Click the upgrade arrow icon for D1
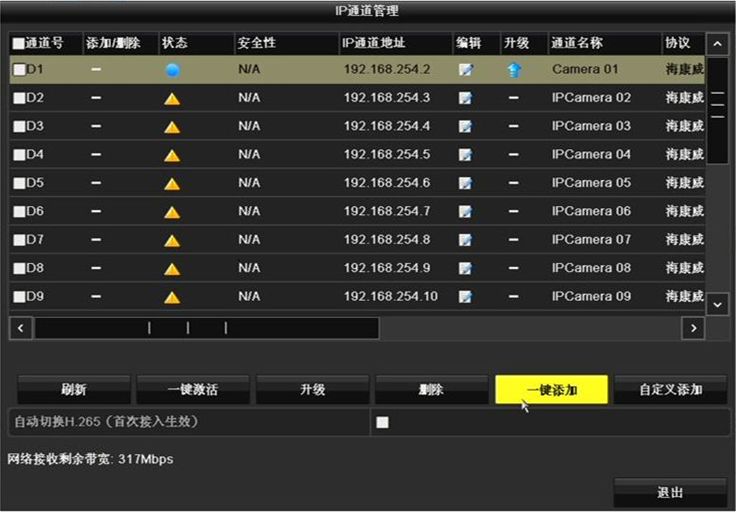The width and height of the screenshot is (736, 512). [514, 70]
